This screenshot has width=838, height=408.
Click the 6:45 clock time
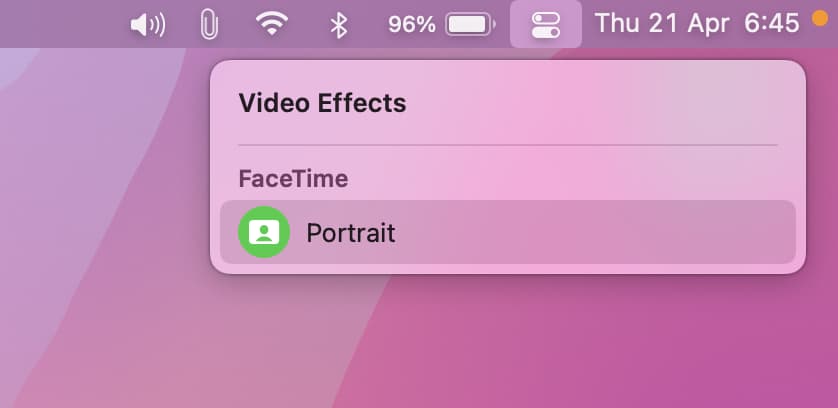coord(772,24)
